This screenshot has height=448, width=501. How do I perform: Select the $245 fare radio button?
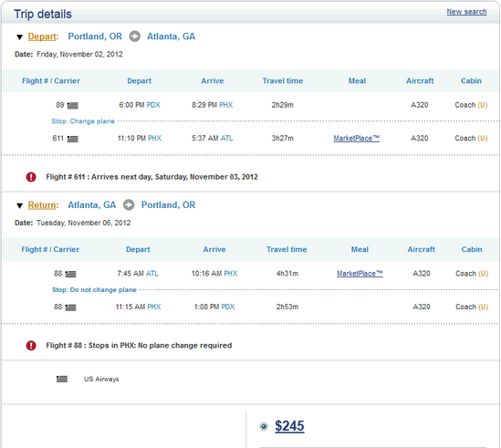264,426
